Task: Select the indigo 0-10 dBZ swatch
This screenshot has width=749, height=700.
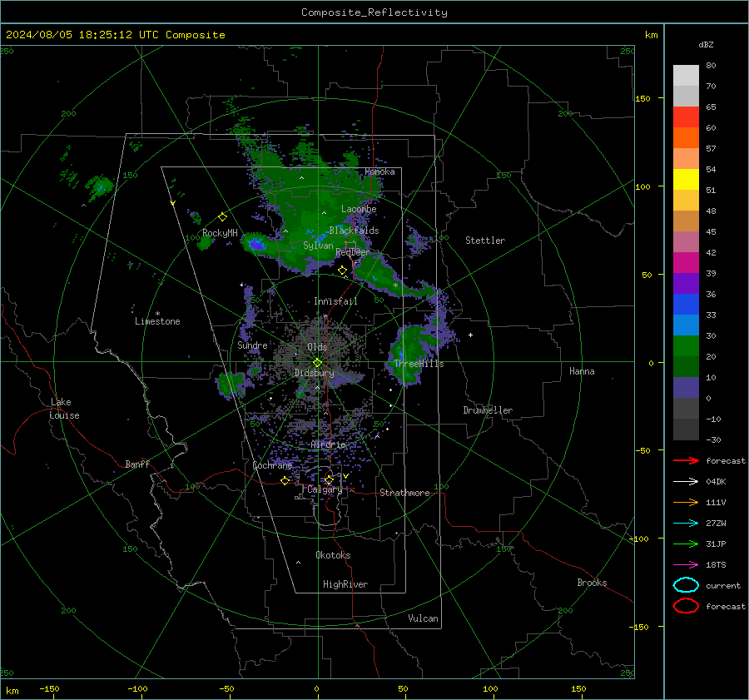Action: coord(686,388)
